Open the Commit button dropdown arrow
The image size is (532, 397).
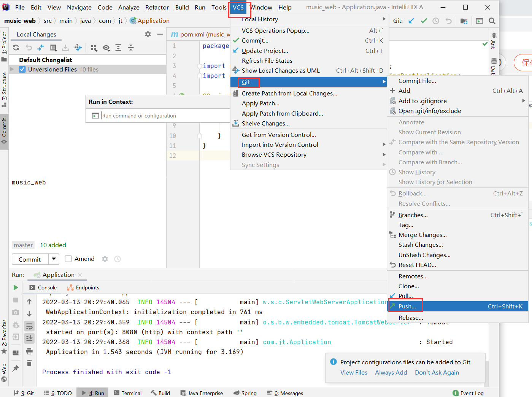[x=54, y=259]
